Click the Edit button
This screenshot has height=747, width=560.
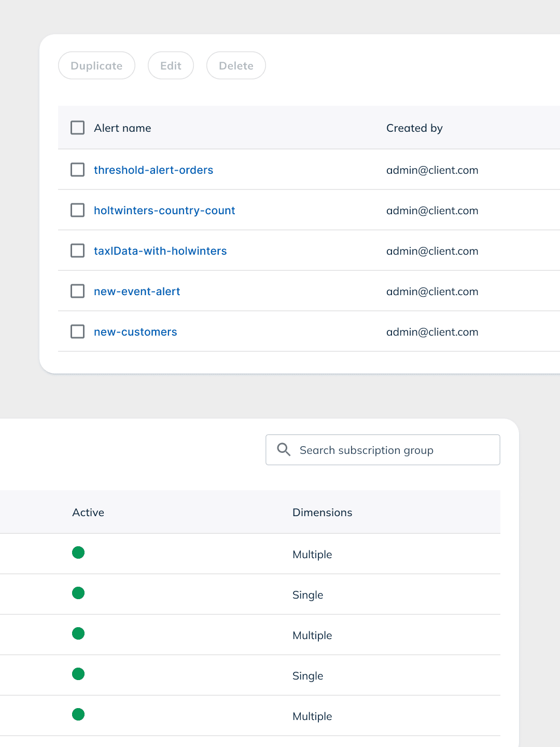click(x=171, y=66)
